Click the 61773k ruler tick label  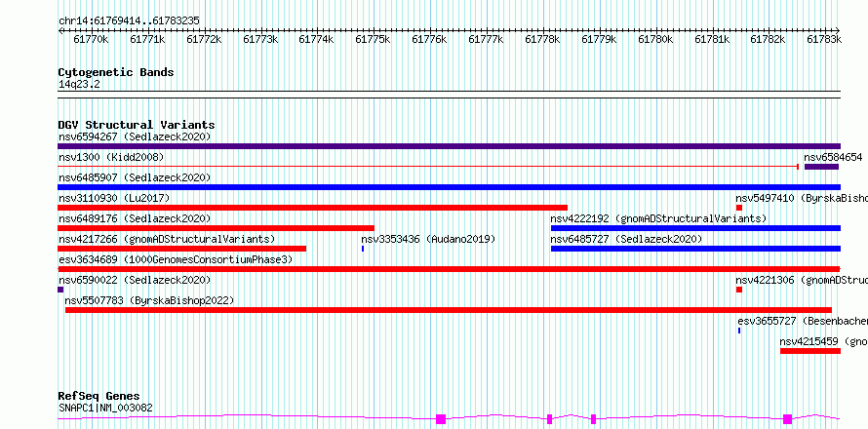tap(260, 39)
